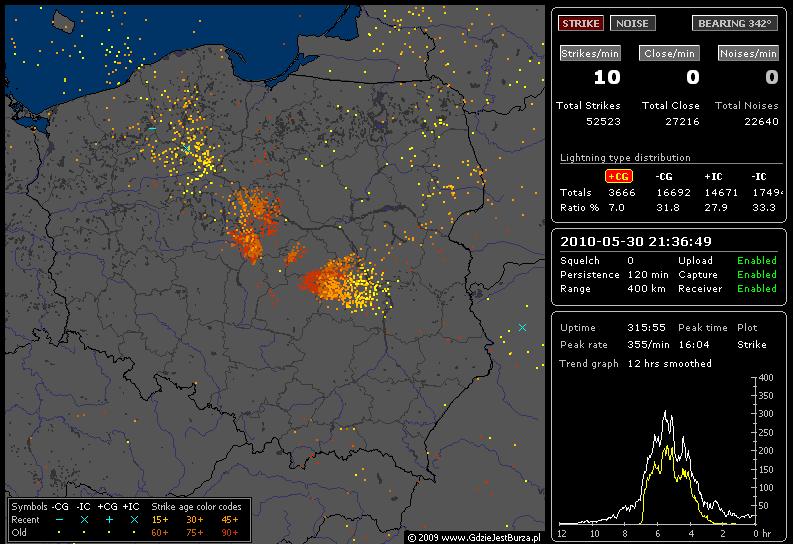
Task: Click the red STRIKE indicator
Action: [581, 23]
